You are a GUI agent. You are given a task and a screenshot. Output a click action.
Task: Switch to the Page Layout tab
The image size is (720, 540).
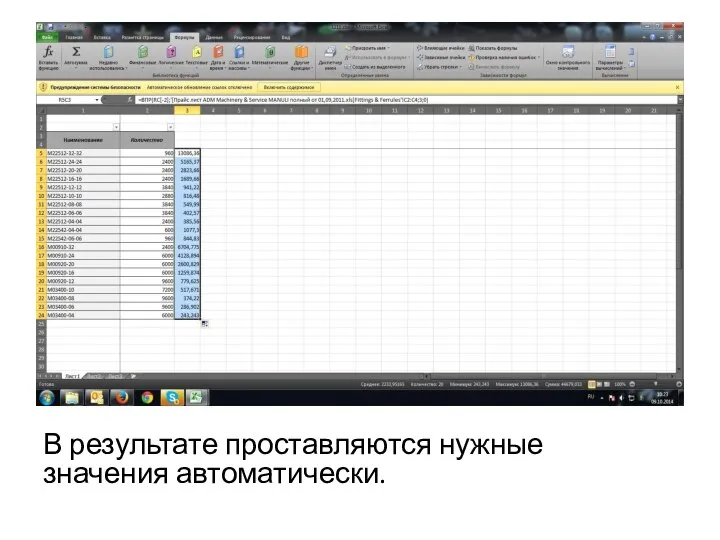click(142, 37)
